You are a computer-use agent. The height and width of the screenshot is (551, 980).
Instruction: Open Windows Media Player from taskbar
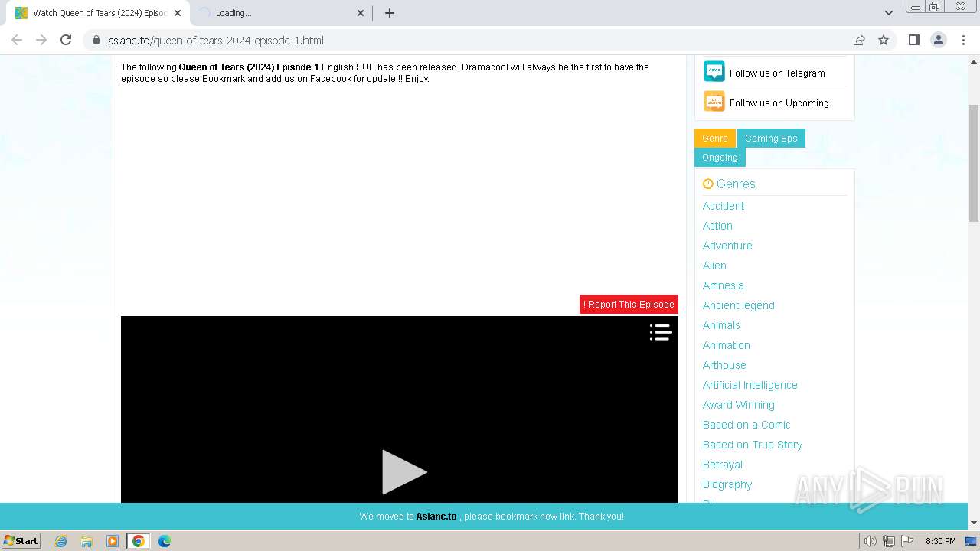click(x=113, y=541)
